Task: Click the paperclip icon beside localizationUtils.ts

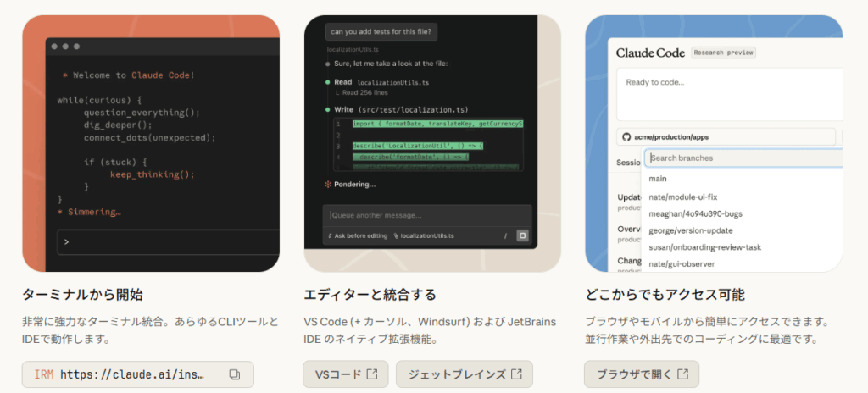Action: point(396,235)
